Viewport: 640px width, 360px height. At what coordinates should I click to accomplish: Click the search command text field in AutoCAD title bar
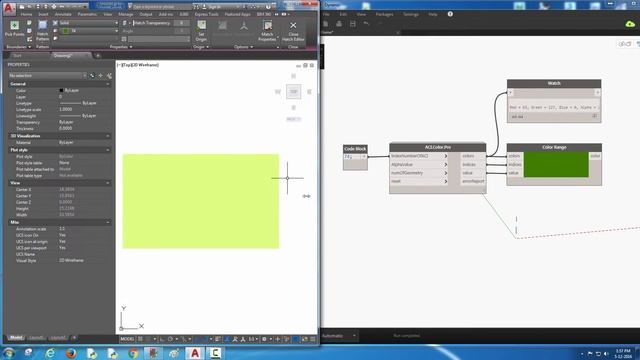[x=161, y=7]
